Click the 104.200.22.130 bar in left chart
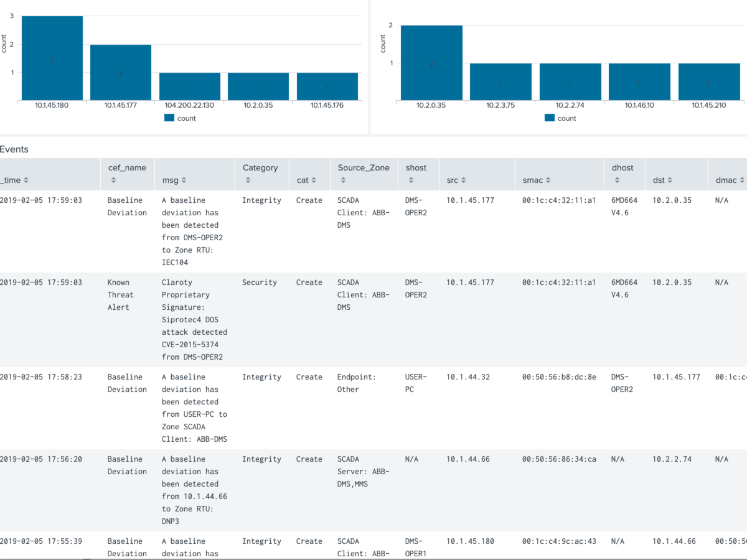 click(x=189, y=86)
